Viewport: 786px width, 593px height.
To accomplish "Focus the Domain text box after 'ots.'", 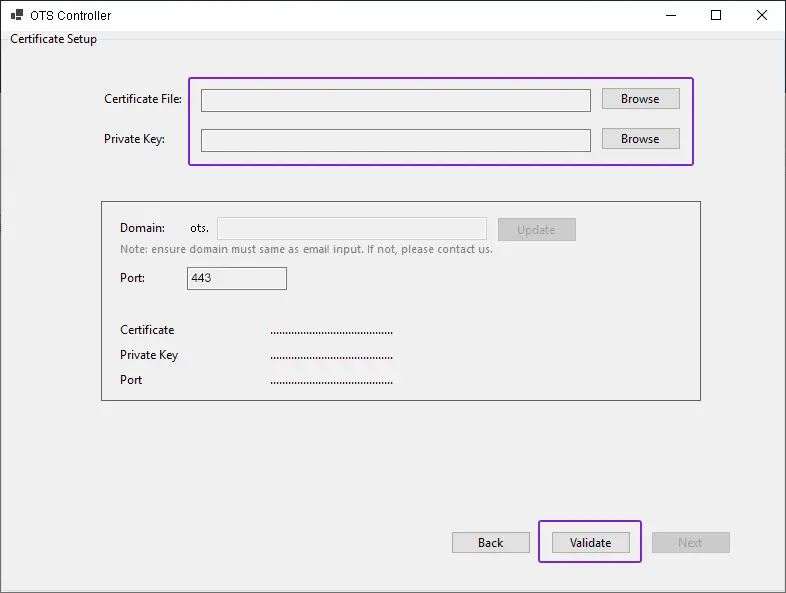I will (x=351, y=229).
